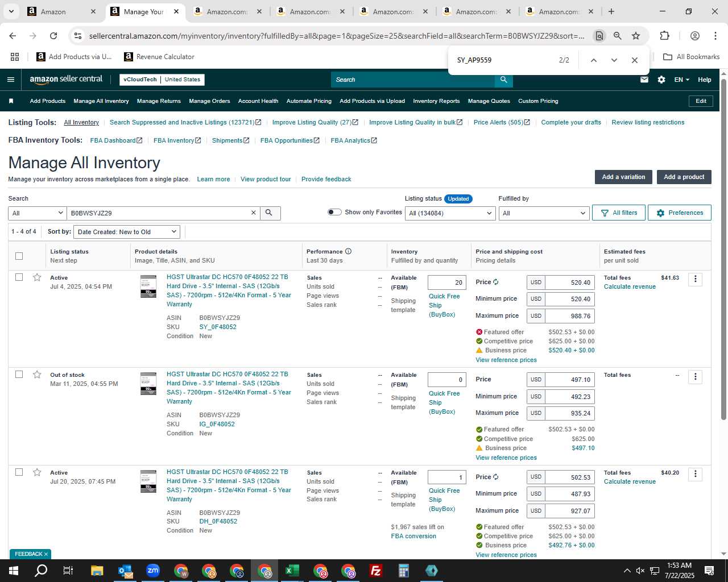Viewport: 728px width, 582px height.
Task: Open All filters button
Action: click(x=619, y=213)
